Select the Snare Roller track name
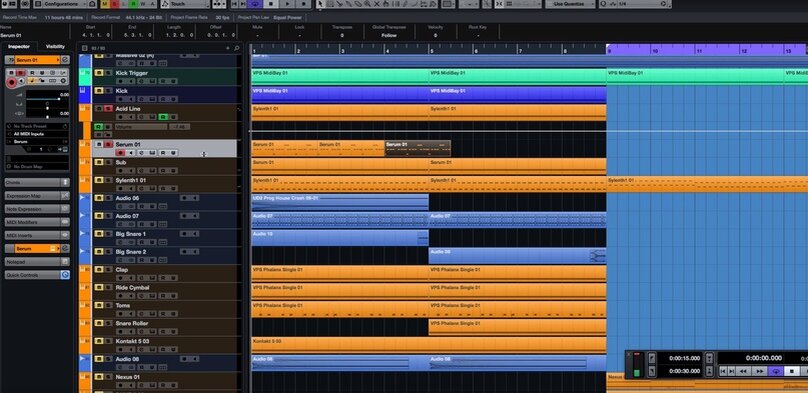 pos(131,323)
